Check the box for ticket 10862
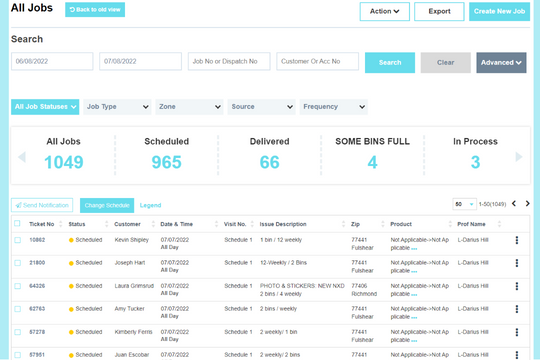 click(x=18, y=240)
